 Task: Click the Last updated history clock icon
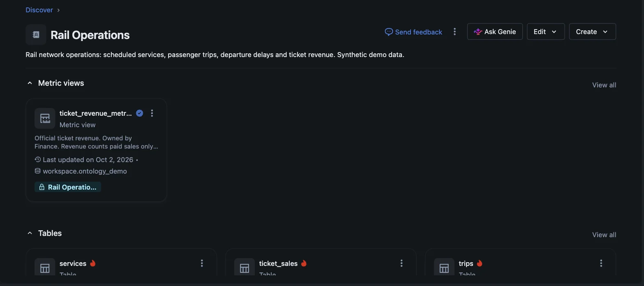click(x=38, y=160)
